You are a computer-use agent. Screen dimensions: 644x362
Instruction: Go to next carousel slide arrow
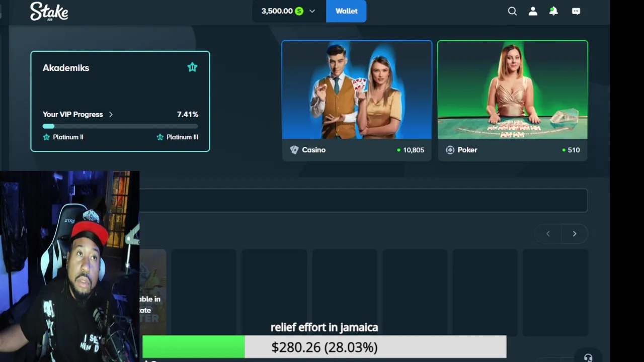tap(575, 233)
